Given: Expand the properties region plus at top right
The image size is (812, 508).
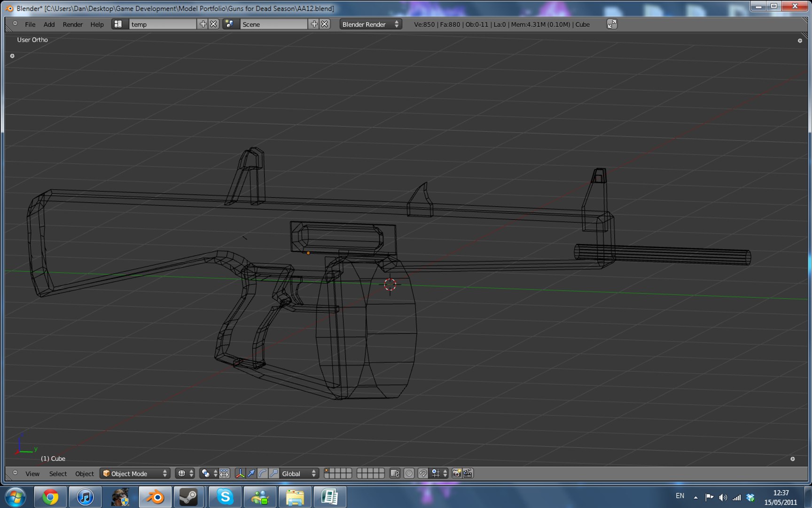Looking at the screenshot, I should point(800,40).
